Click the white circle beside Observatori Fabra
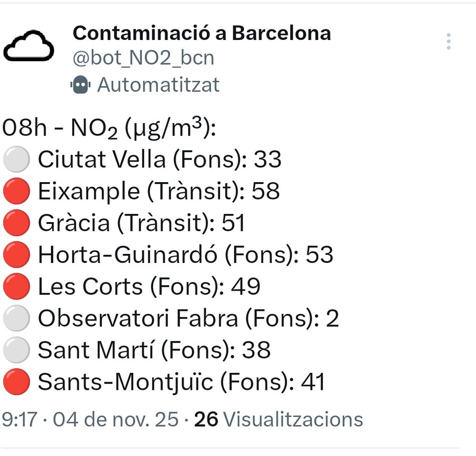476x456 pixels. point(17,319)
